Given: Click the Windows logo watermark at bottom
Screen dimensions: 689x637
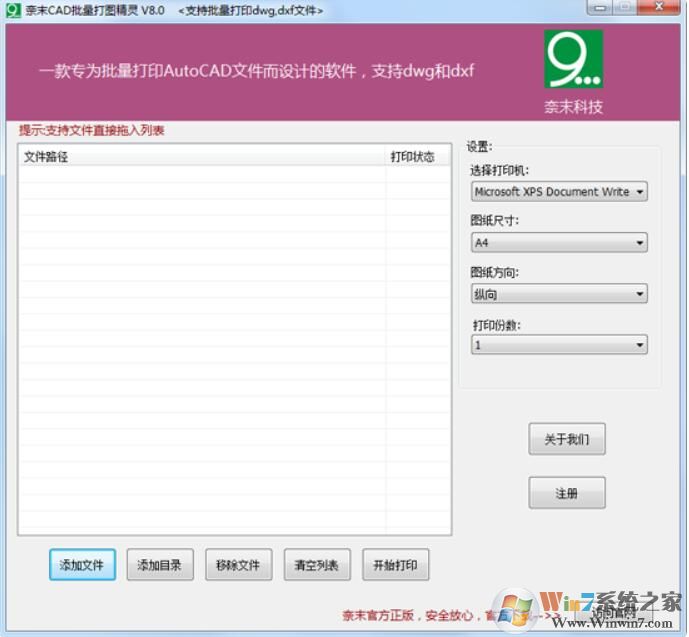Looking at the screenshot, I should pyautogui.click(x=517, y=607).
